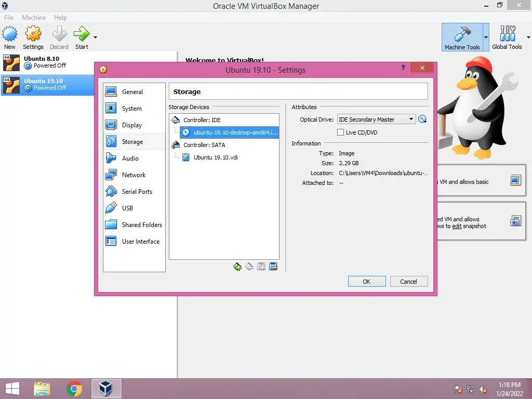
Task: Select the Ubuntu 19.10.vdi disk entry
Action: [x=216, y=157]
